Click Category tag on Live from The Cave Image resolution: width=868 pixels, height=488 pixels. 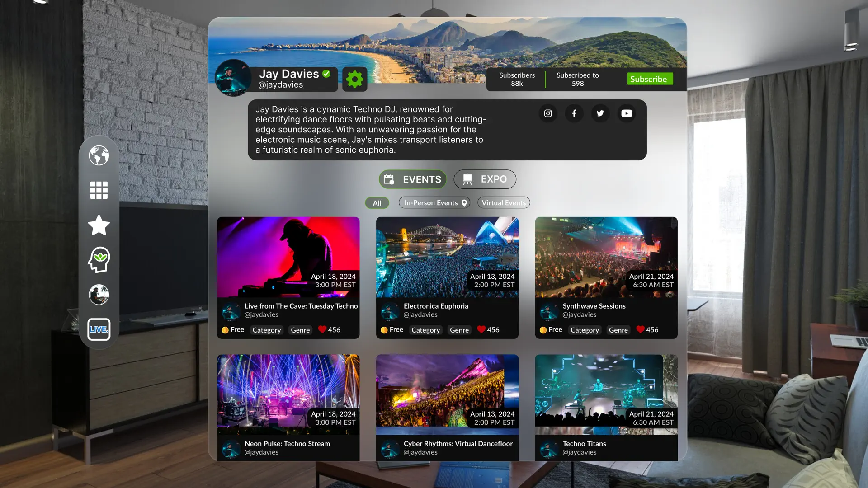(266, 330)
